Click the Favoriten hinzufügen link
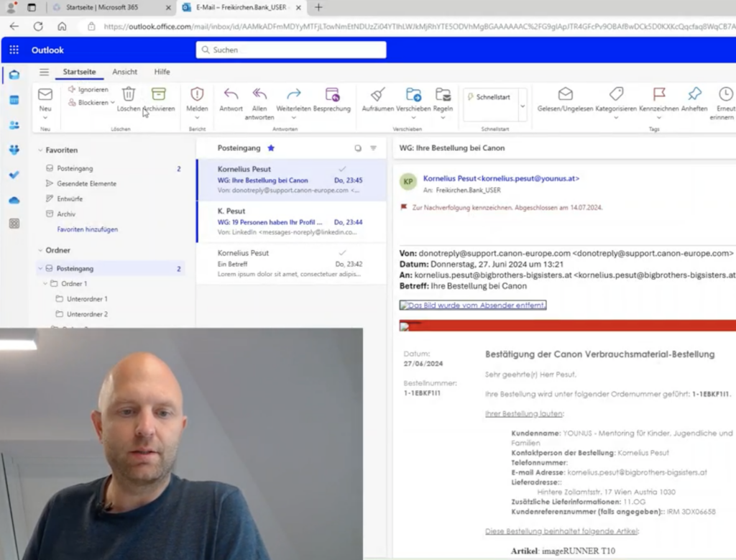This screenshot has width=736, height=560. pos(87,229)
